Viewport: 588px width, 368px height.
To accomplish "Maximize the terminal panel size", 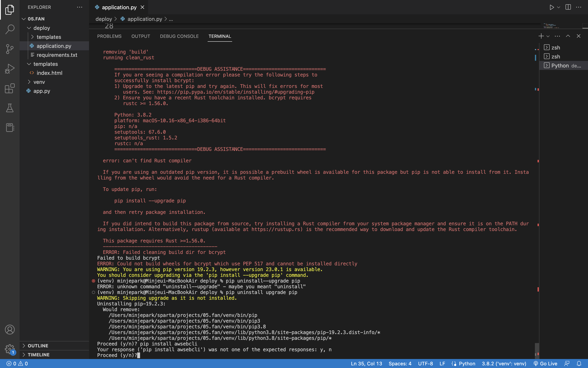I will point(568,36).
